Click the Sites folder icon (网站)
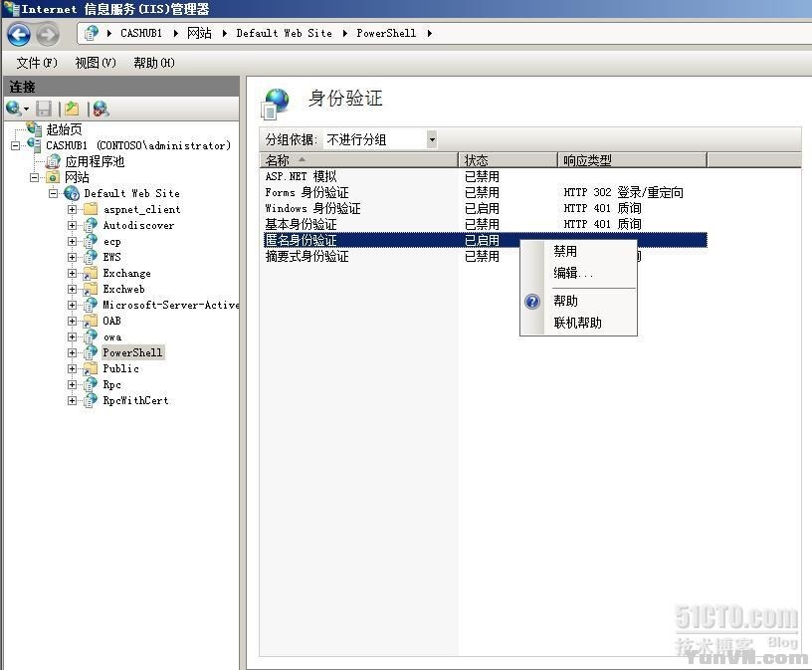 53,177
